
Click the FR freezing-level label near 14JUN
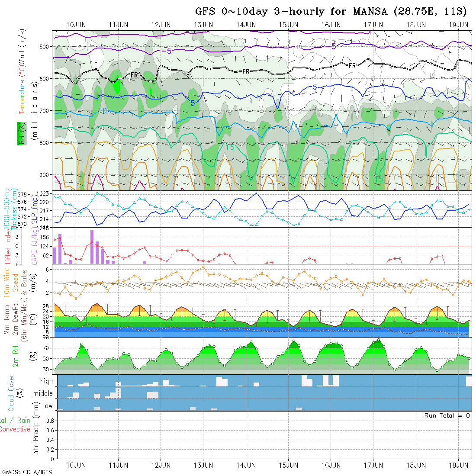[246, 71]
